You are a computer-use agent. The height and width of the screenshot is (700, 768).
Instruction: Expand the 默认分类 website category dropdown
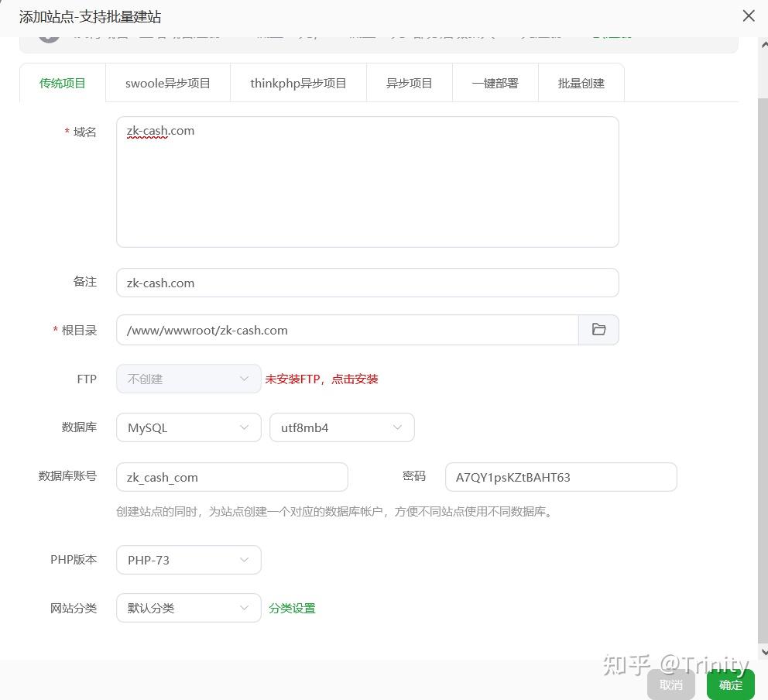(x=187, y=608)
